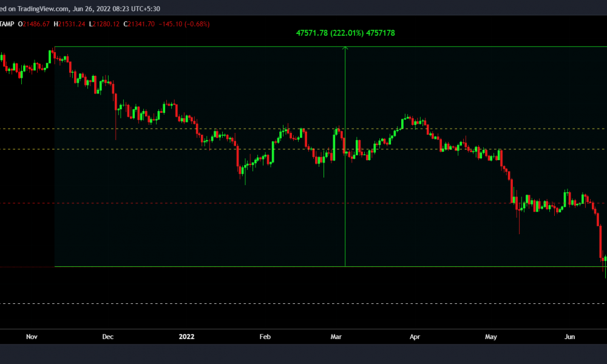The image size is (607, 364).
Task: Select the red dashed horizontal line
Action: click(303, 203)
